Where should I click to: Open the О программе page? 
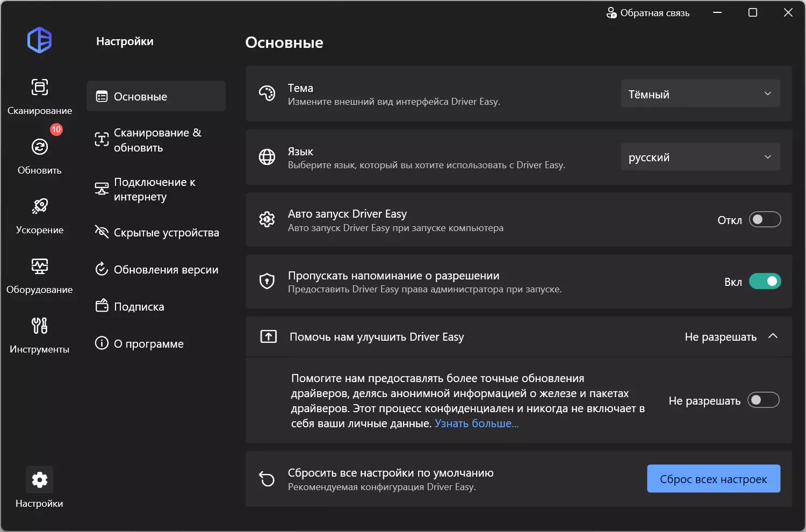click(x=156, y=343)
